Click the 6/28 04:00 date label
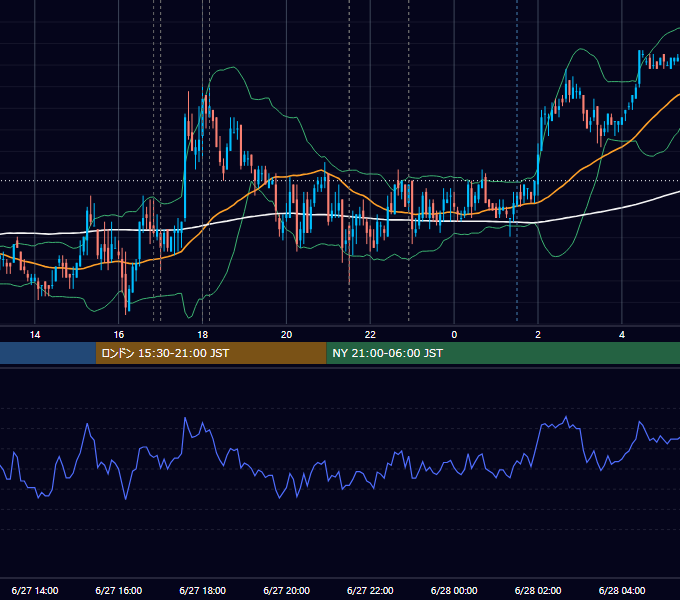This screenshot has height=600, width=680. tap(622, 590)
